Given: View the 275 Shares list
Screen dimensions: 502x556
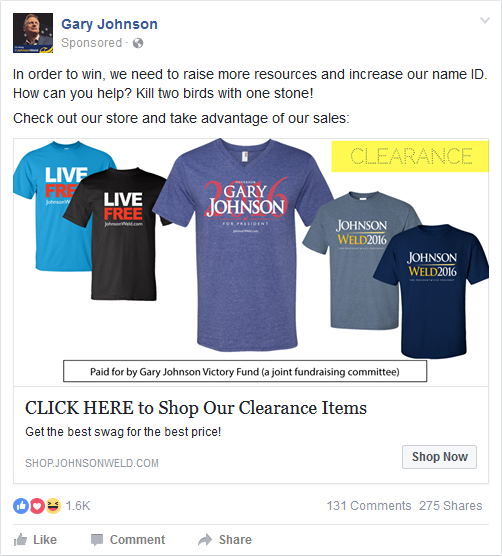Looking at the screenshot, I should point(451,506).
